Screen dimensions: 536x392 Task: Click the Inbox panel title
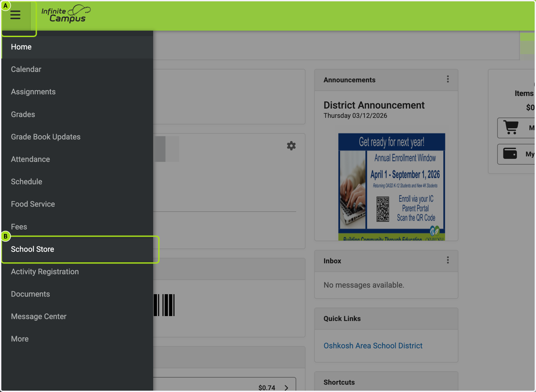(332, 261)
